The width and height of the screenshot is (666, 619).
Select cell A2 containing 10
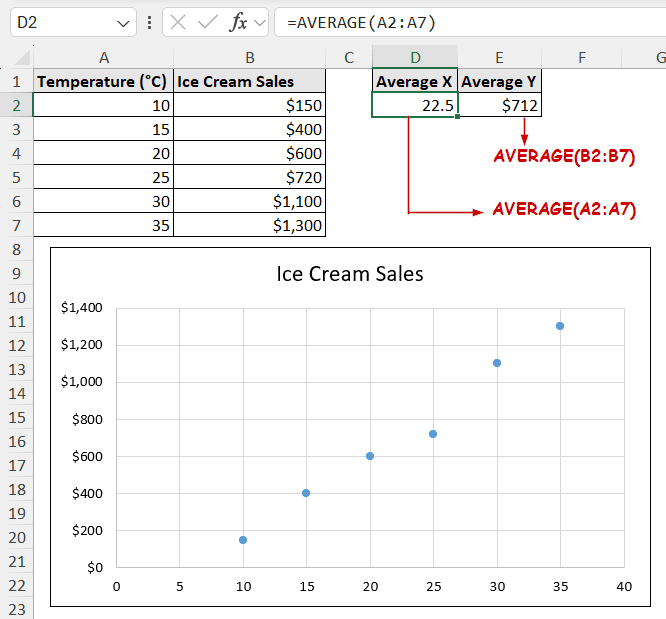[x=104, y=105]
